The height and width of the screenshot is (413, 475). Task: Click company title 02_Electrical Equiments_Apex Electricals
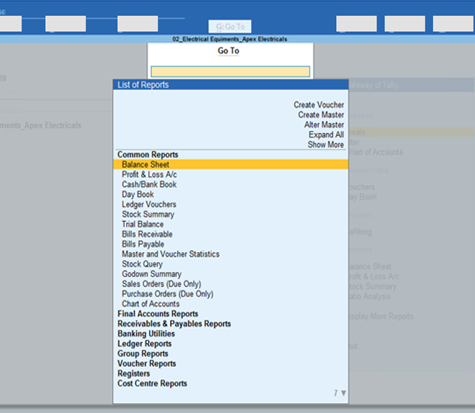coord(230,39)
